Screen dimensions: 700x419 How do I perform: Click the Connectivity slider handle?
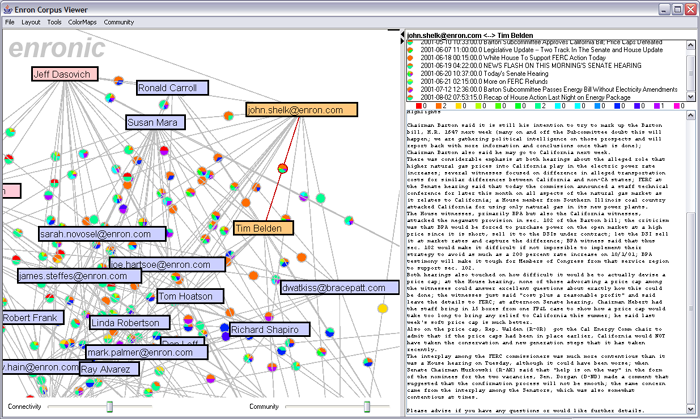[x=109, y=407]
